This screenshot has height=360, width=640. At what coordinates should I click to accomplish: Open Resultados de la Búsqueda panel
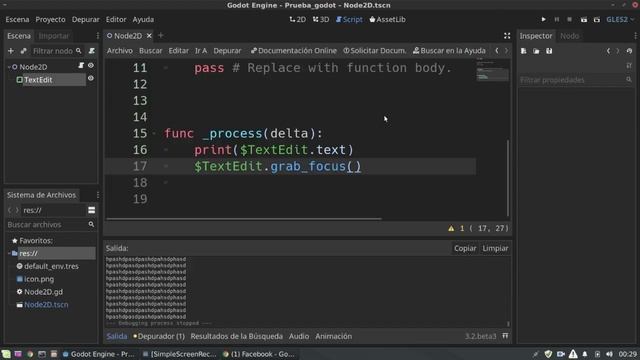pos(237,336)
